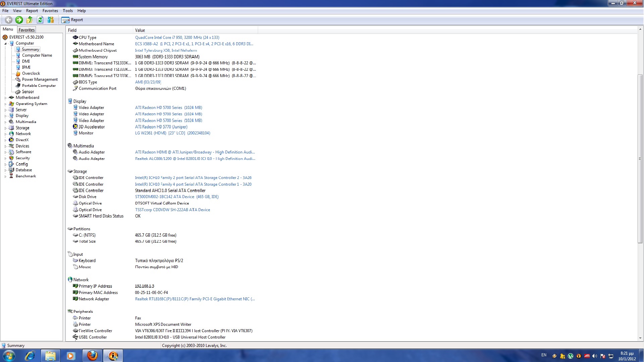Click the Value column header

pos(196,30)
